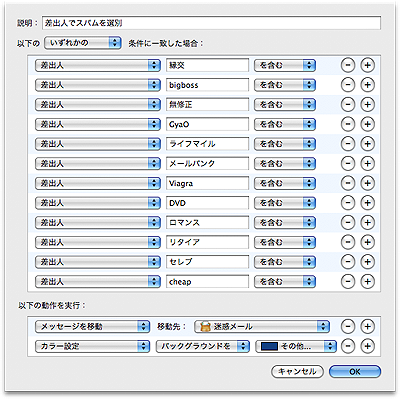
Task: Click the ライフマイル text field
Action: 207,144
